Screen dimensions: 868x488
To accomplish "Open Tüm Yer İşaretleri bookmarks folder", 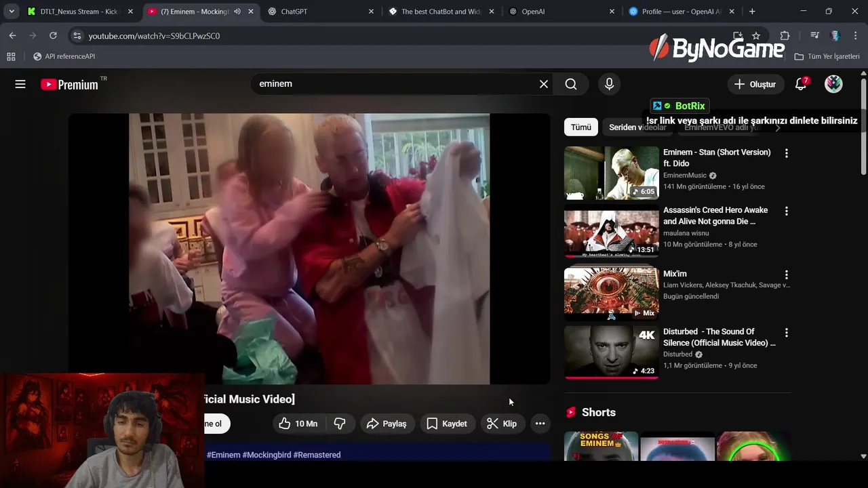I will 827,56.
